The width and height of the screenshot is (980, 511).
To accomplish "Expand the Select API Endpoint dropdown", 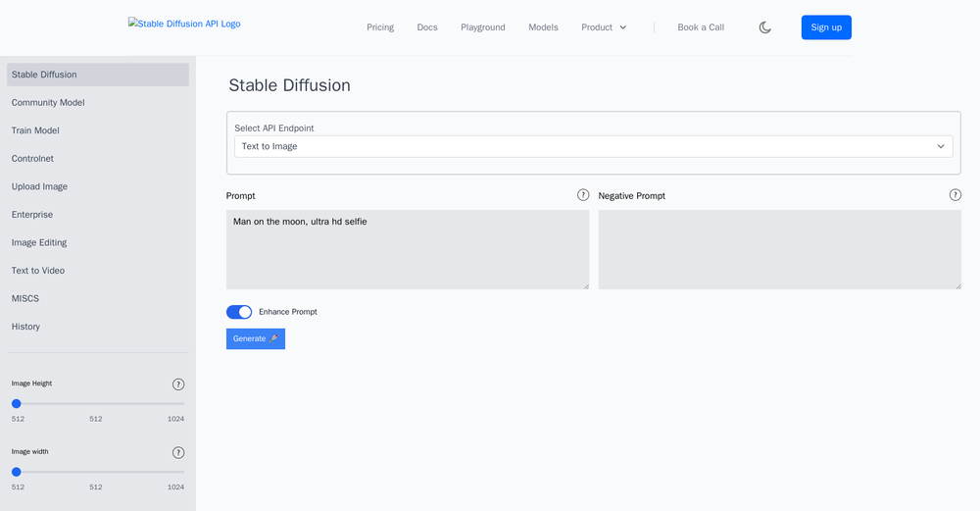I will click(x=593, y=146).
